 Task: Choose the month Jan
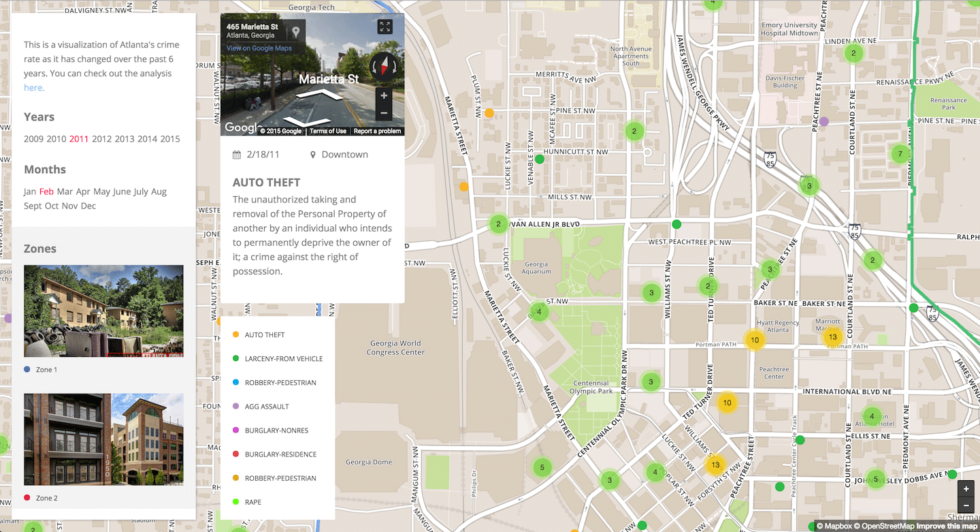click(30, 191)
